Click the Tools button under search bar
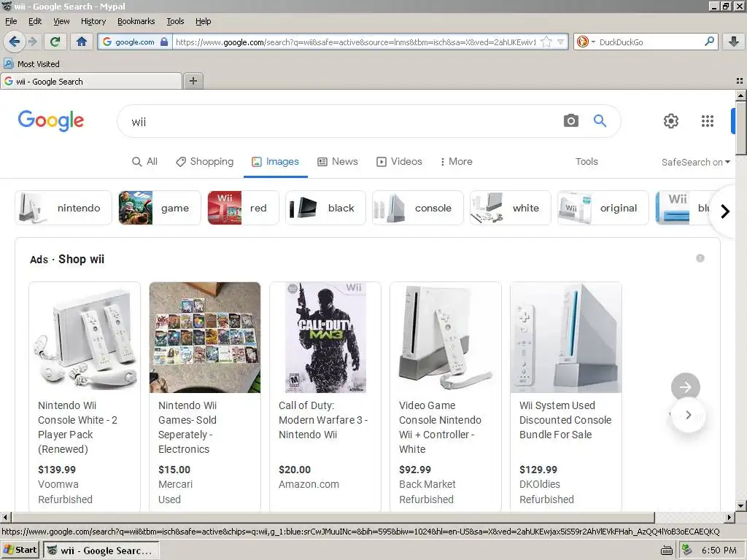The image size is (747, 560). [587, 161]
